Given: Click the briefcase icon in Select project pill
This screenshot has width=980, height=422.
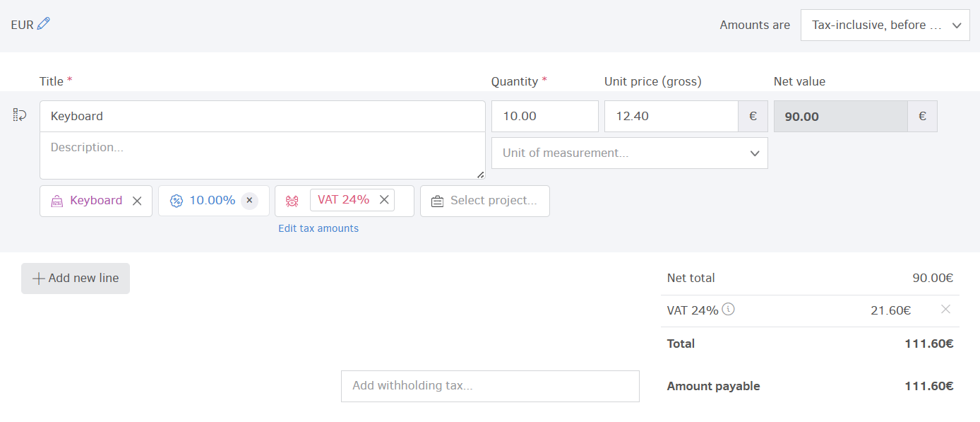Looking at the screenshot, I should pos(436,201).
